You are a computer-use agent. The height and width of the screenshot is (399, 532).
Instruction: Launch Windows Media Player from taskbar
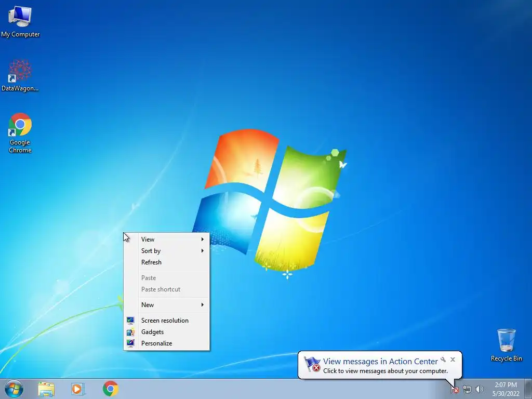[x=78, y=389]
